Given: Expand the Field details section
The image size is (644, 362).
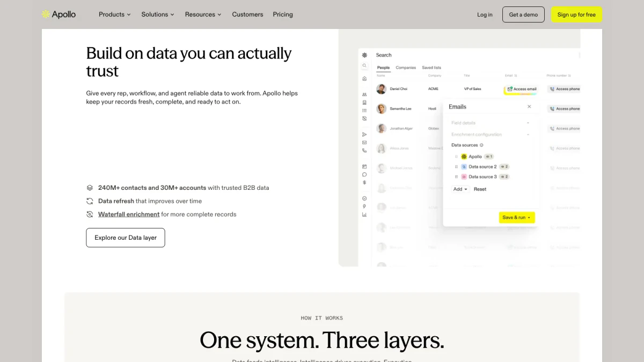Looking at the screenshot, I should pyautogui.click(x=491, y=123).
